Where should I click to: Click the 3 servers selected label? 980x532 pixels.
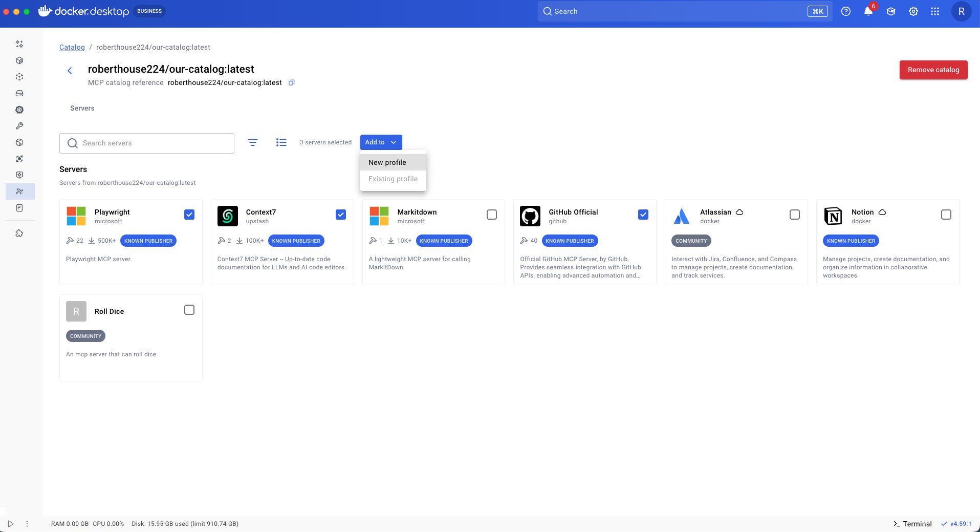point(326,142)
